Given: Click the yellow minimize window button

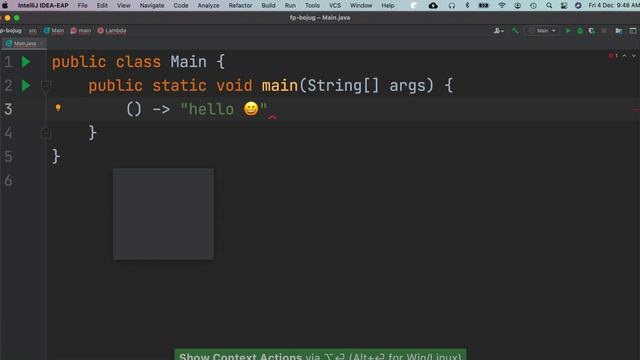Looking at the screenshot, I should 8,18.
